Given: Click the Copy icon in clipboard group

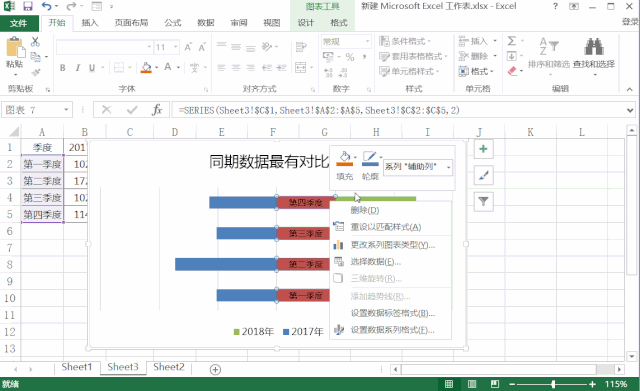Looking at the screenshot, I should [x=36, y=57].
